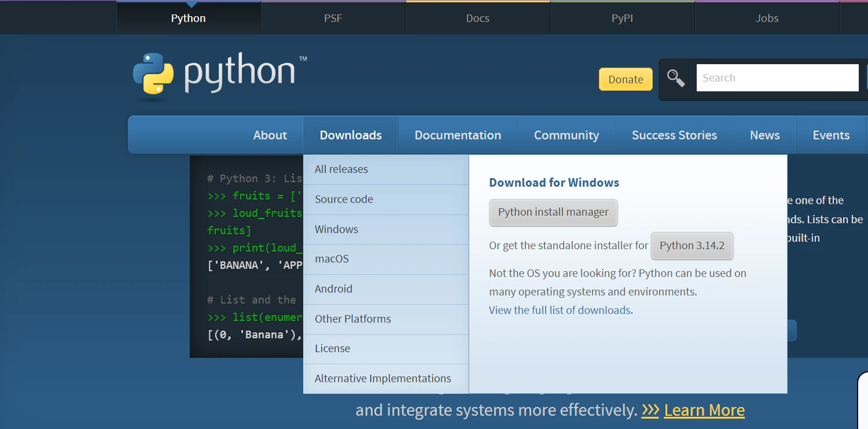Select Other Platforms in the Downloads menu
Viewport: 868px width, 429px height.
[386, 319]
